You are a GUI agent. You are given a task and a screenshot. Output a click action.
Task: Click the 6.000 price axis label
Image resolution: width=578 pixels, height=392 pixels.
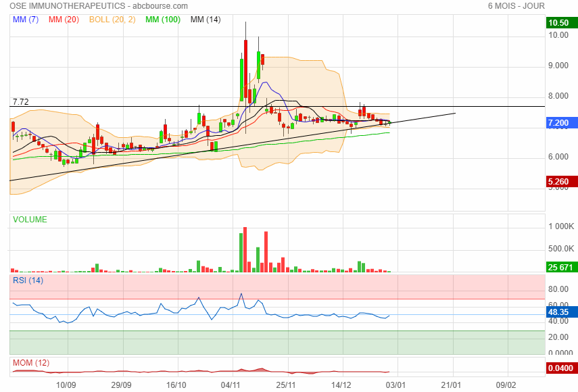point(558,157)
